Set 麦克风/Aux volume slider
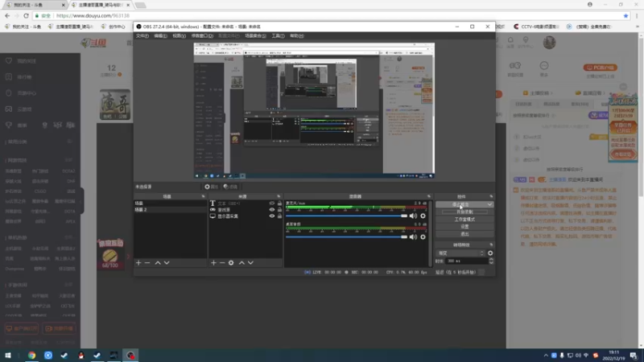The width and height of the screenshot is (644, 362). [346, 216]
